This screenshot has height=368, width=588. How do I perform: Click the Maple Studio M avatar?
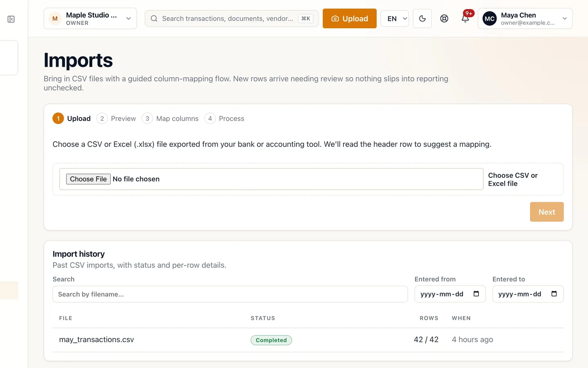pyautogui.click(x=55, y=18)
